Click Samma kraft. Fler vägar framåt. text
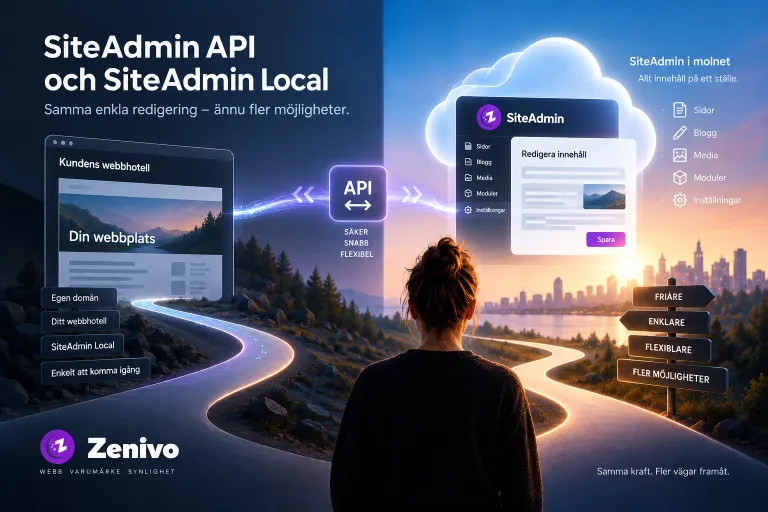 pyautogui.click(x=663, y=471)
